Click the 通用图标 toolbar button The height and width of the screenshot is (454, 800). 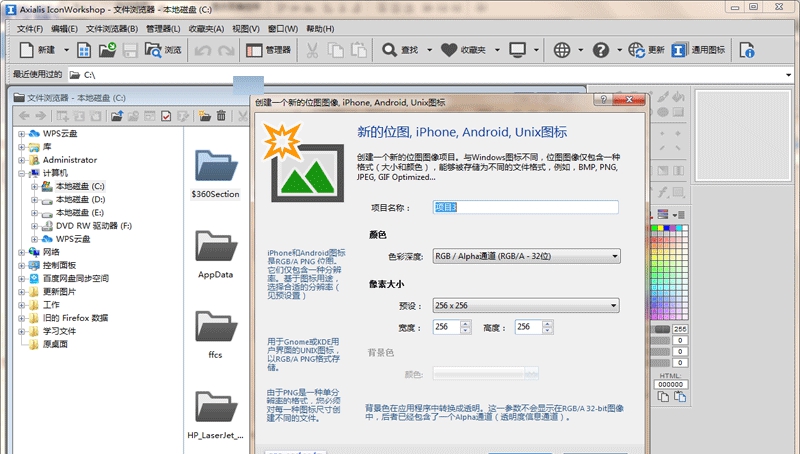pos(698,50)
